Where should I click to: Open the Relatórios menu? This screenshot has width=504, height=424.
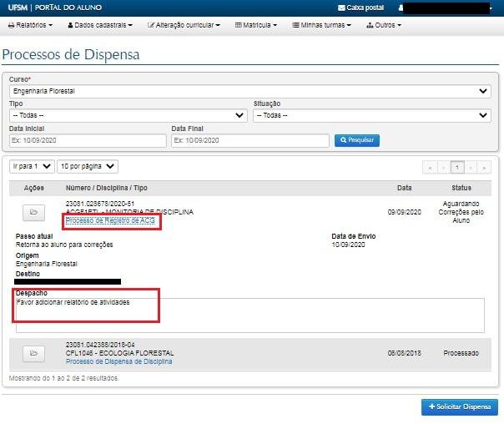[30, 25]
